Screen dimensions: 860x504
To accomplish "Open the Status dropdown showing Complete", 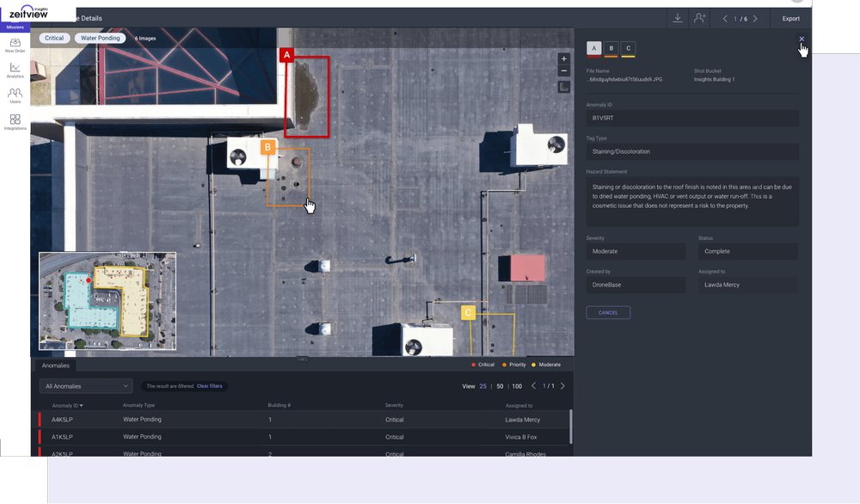I will 746,250.
